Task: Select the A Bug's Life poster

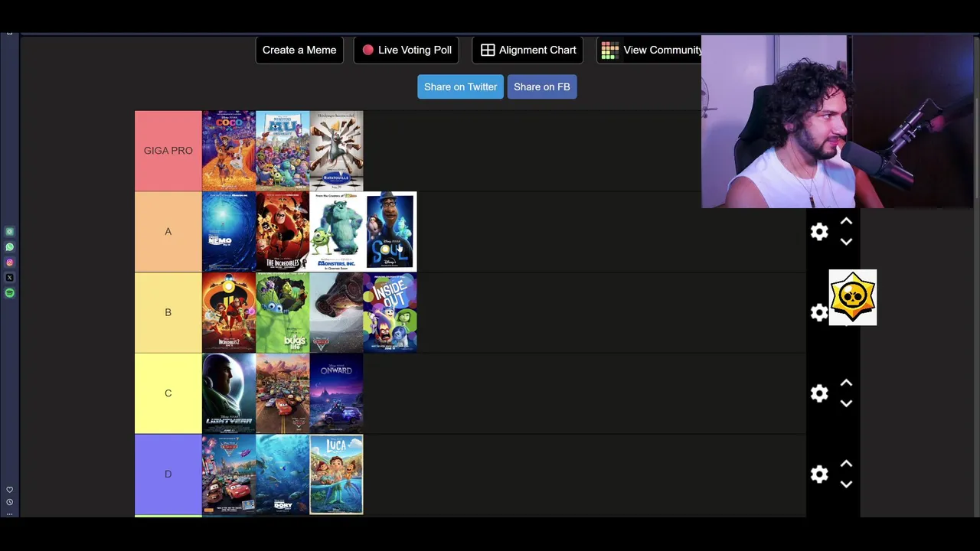Action: 283,312
